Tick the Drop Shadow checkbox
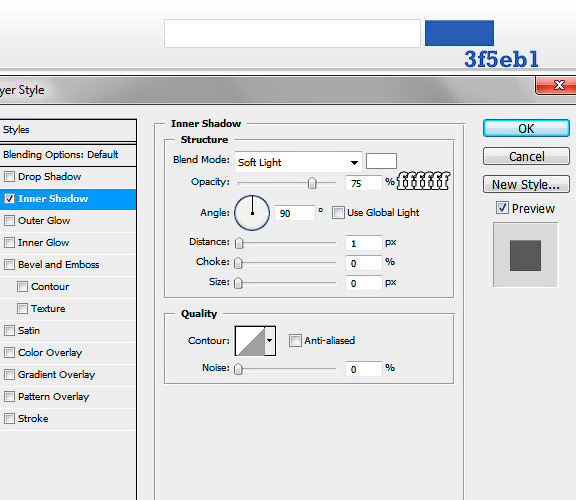 pos(9,176)
